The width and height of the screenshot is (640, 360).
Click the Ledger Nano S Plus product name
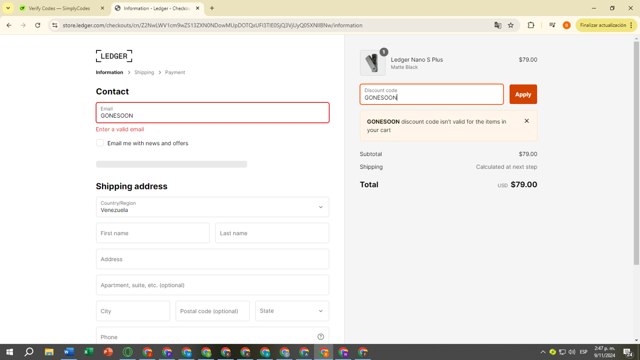(417, 60)
